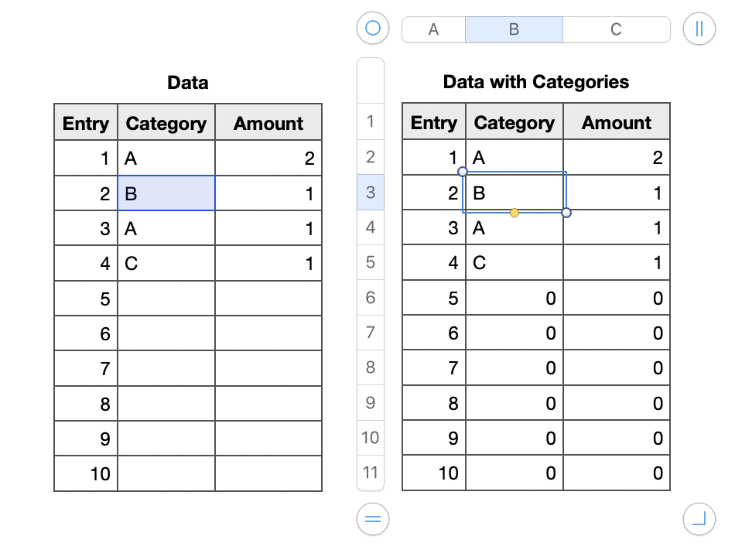Click the table select handle circle icon
This screenshot has height=560, width=735.
pos(373,29)
